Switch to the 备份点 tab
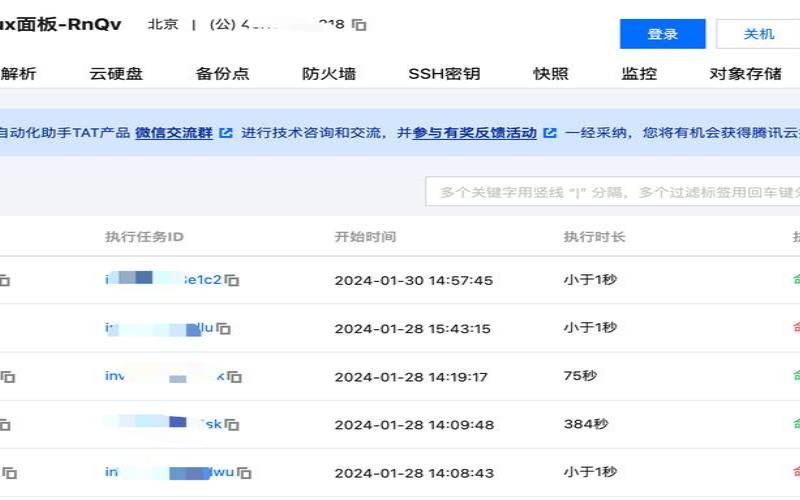Viewport: 800px width, 500px height. tap(222, 74)
